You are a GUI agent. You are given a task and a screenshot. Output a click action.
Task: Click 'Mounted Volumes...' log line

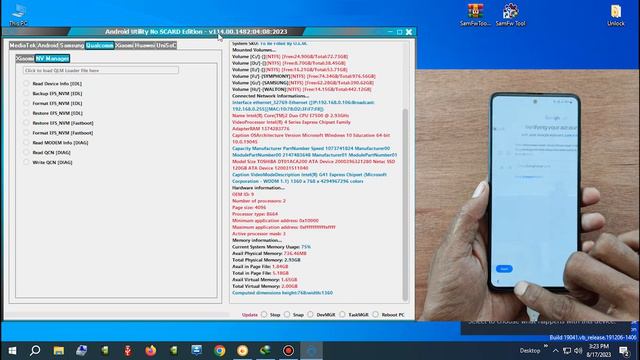point(254,50)
